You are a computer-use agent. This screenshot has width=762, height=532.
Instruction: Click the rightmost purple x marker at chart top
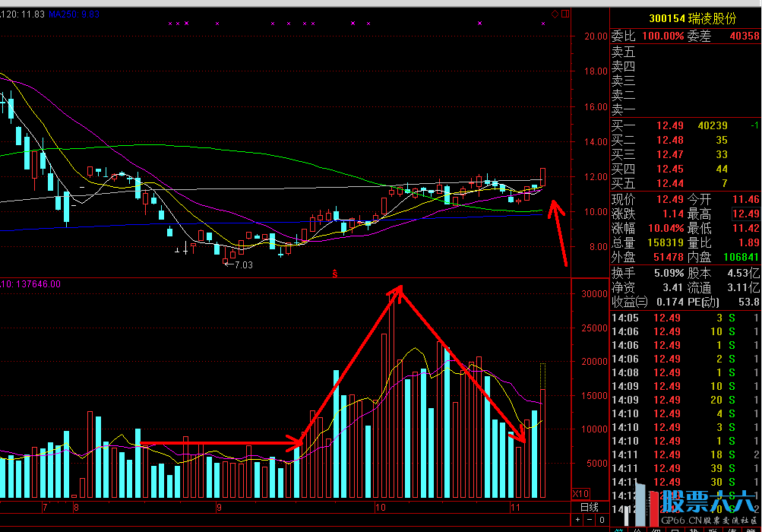(x=543, y=24)
